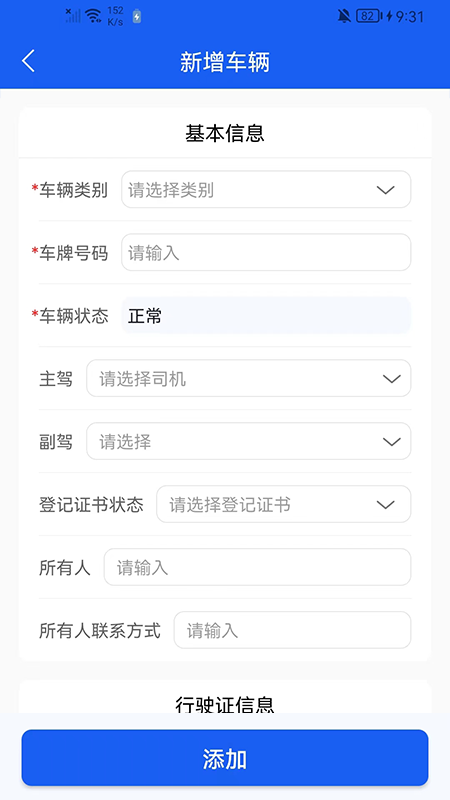Tap the muted notification bell icon
450x800 pixels.
coord(344,16)
